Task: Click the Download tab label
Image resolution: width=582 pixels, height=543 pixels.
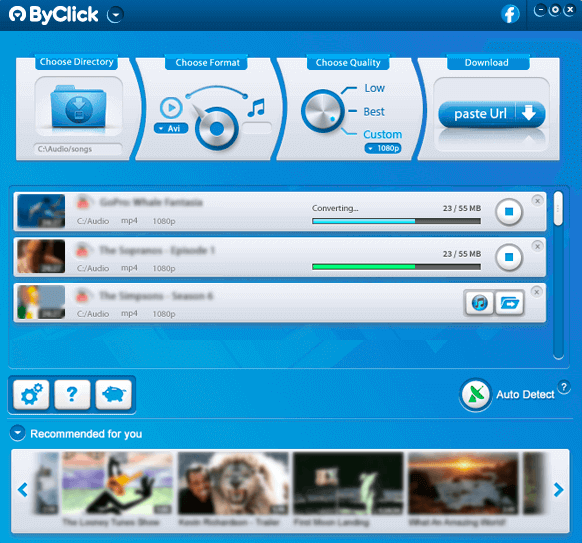Action: tap(487, 62)
